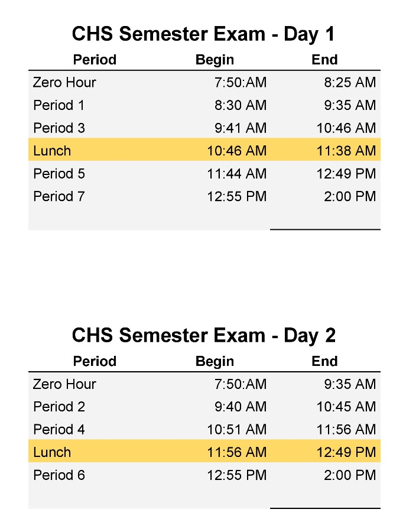The height and width of the screenshot is (532, 419).
Task: Click the Period 6 cell
Action: tap(59, 475)
